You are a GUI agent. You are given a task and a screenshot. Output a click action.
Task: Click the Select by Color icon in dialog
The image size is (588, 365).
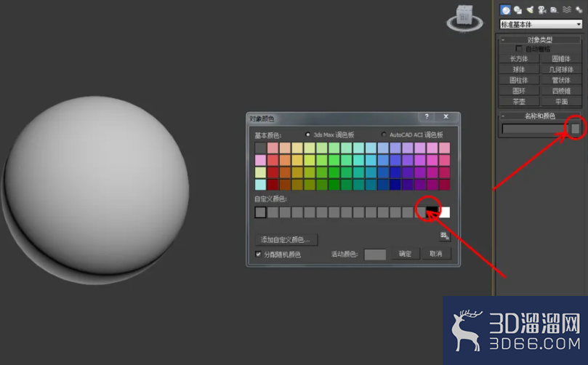click(x=445, y=236)
